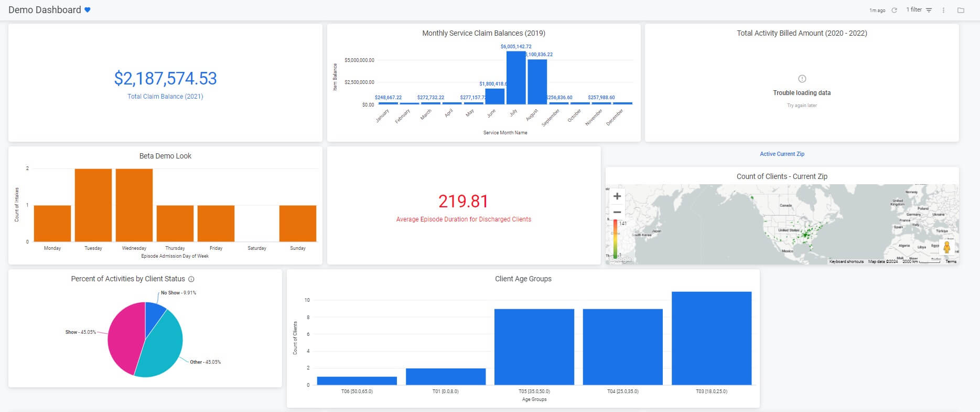The height and width of the screenshot is (412, 980).
Task: Select the August bar in Monthly Service Claim Balances
Action: 537,82
